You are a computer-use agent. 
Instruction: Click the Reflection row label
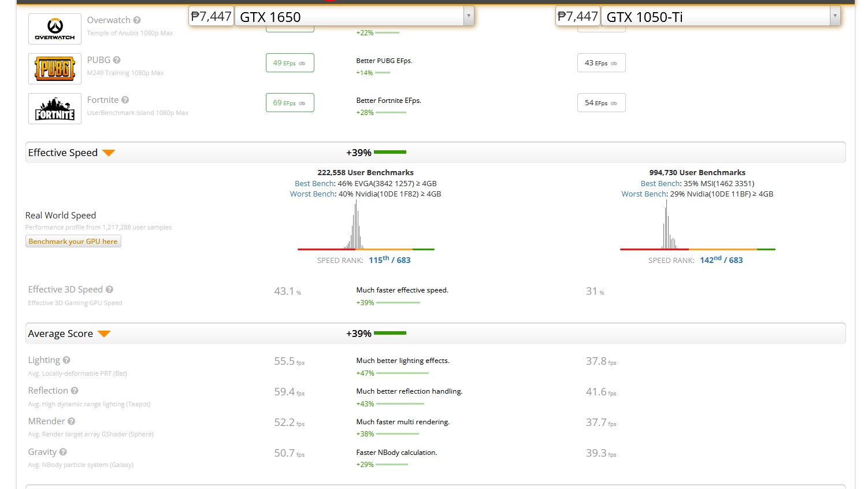48,391
